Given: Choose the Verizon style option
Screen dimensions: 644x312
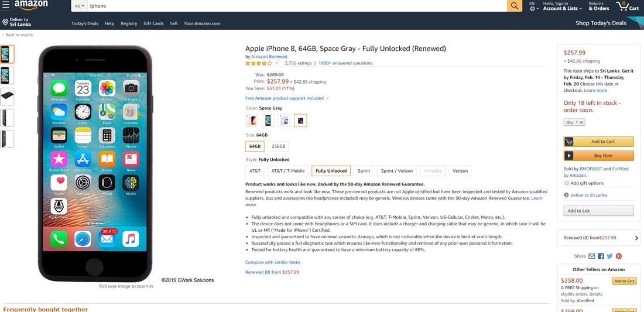Looking at the screenshot, I should tap(460, 171).
